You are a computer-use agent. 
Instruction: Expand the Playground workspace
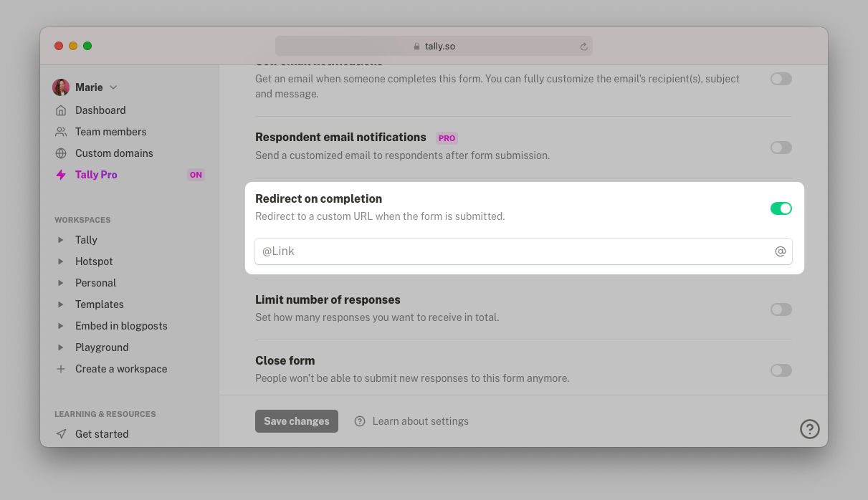(61, 347)
